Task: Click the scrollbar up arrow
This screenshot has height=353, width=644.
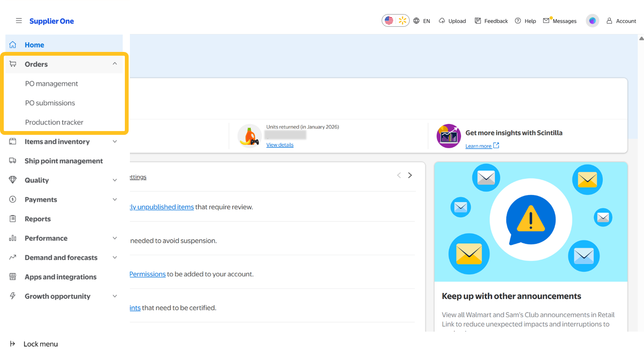Action: pos(641,39)
